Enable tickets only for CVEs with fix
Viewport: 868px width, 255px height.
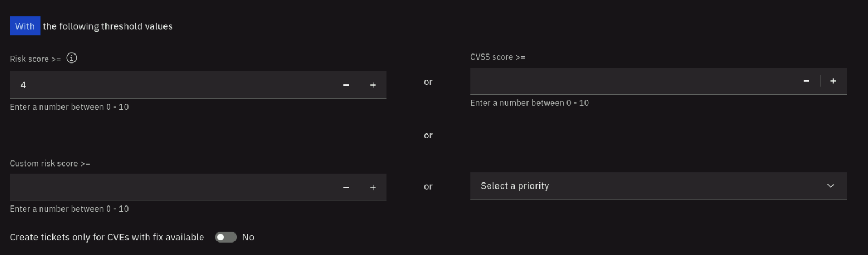pos(225,238)
